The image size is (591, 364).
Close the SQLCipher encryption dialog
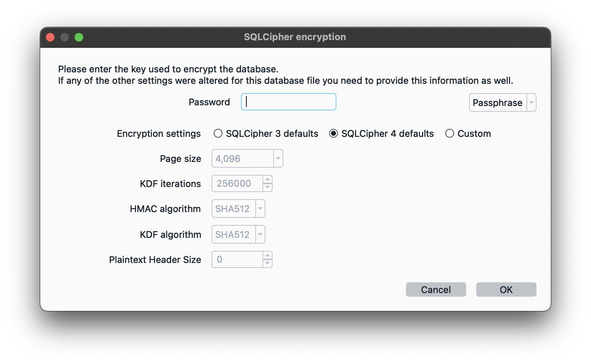(x=50, y=37)
